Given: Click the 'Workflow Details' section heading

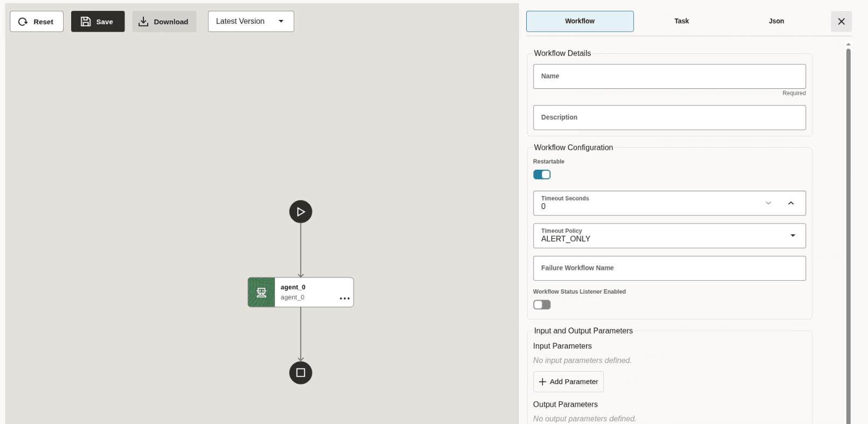Looking at the screenshot, I should [x=562, y=53].
